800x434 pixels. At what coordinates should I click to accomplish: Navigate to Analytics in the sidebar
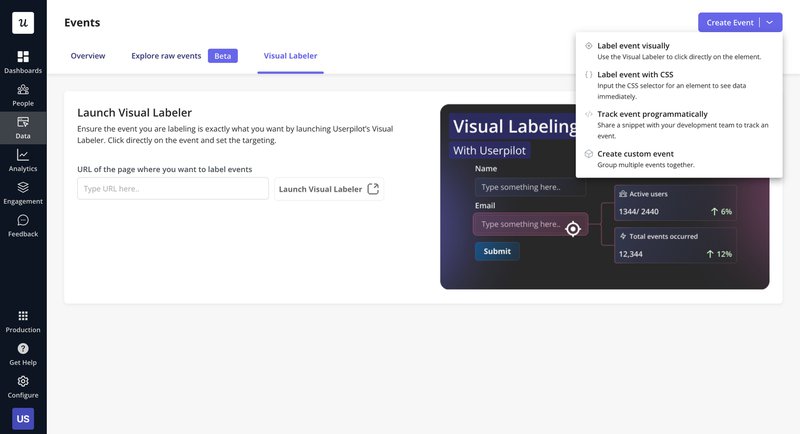(x=23, y=160)
